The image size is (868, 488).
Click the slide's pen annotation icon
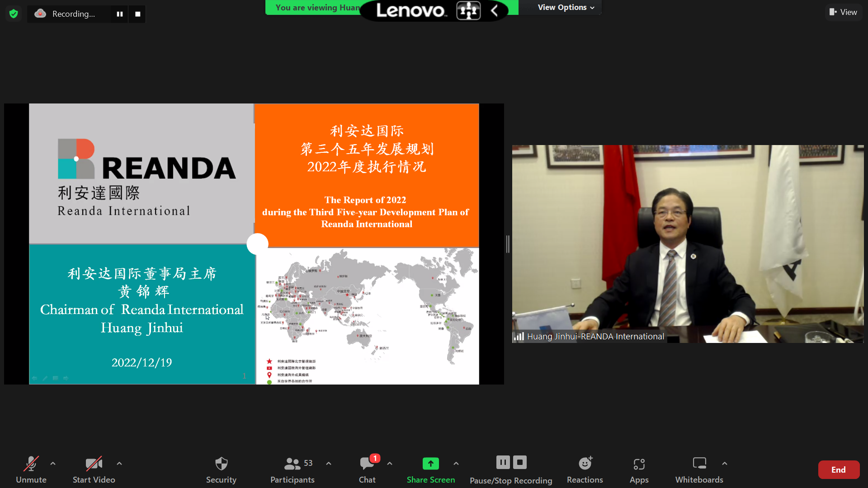[x=45, y=378]
